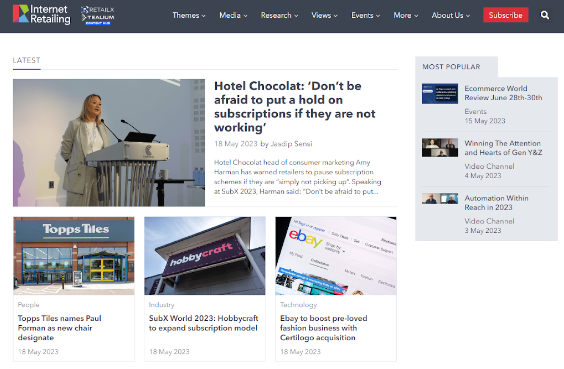Screen dimensions: 564x369
Task: Open the search magnifier icon
Action: pos(545,15)
